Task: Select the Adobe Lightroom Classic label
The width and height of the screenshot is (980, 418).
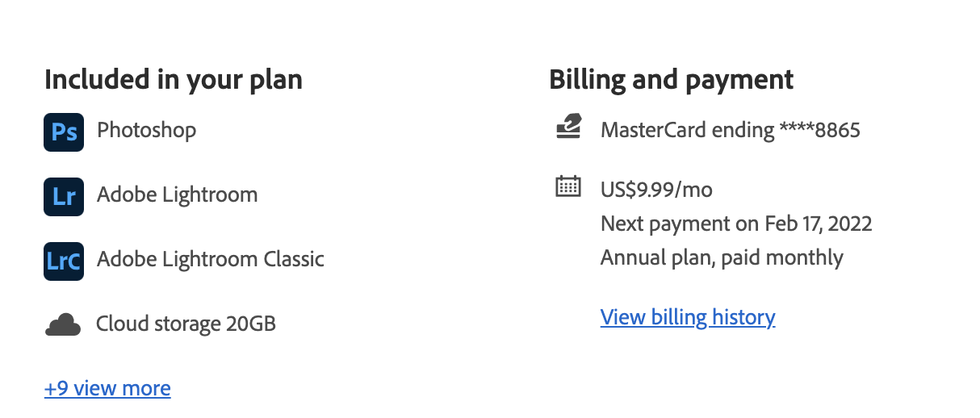Action: (x=210, y=259)
